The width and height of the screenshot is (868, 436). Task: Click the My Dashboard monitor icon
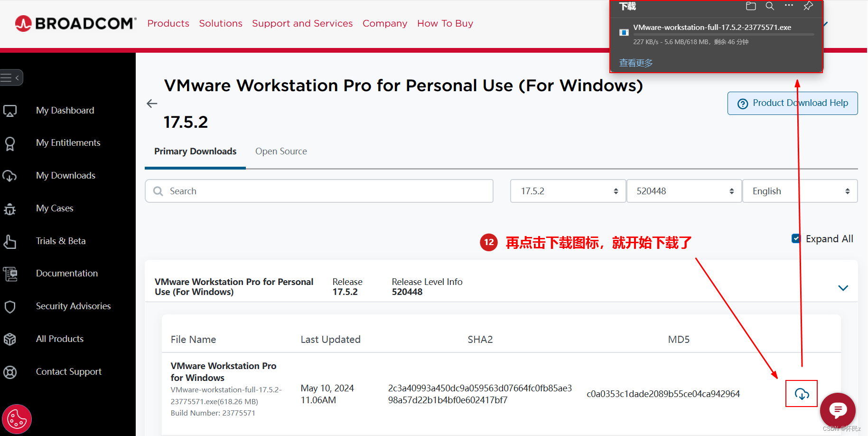[x=10, y=111]
